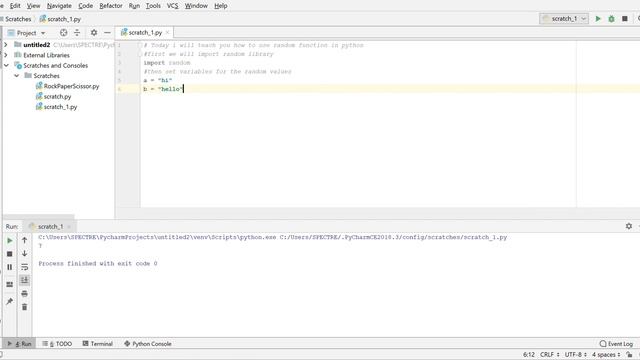Click Scratches in the breadcrumb bar
Image resolution: width=640 pixels, height=360 pixels.
click(x=18, y=19)
